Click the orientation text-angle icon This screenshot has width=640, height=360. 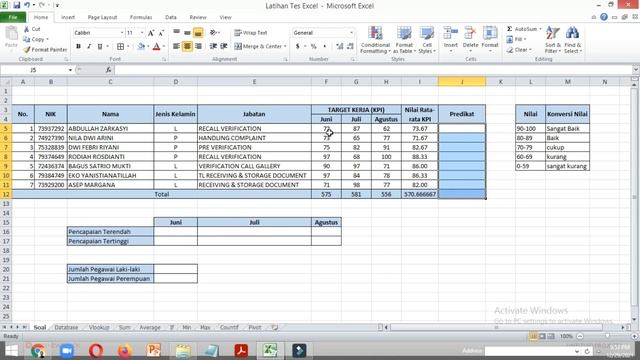[x=213, y=33]
